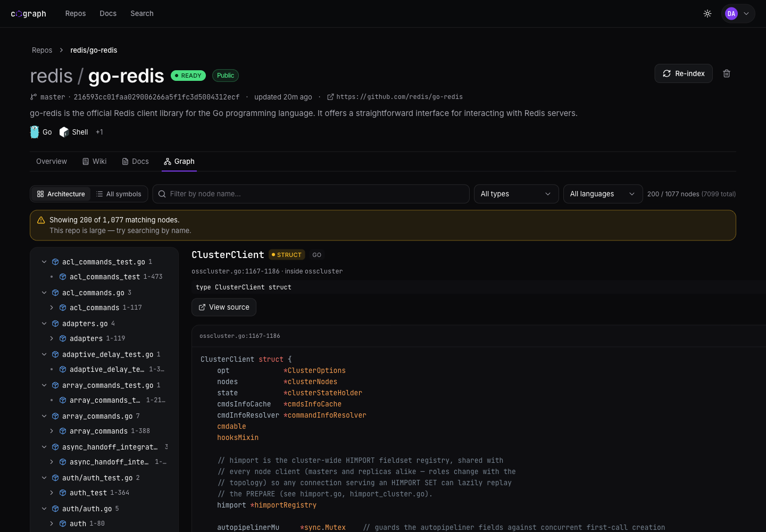766x532 pixels.
Task: Expand the auth_test 1-364 node
Action: 52,493
